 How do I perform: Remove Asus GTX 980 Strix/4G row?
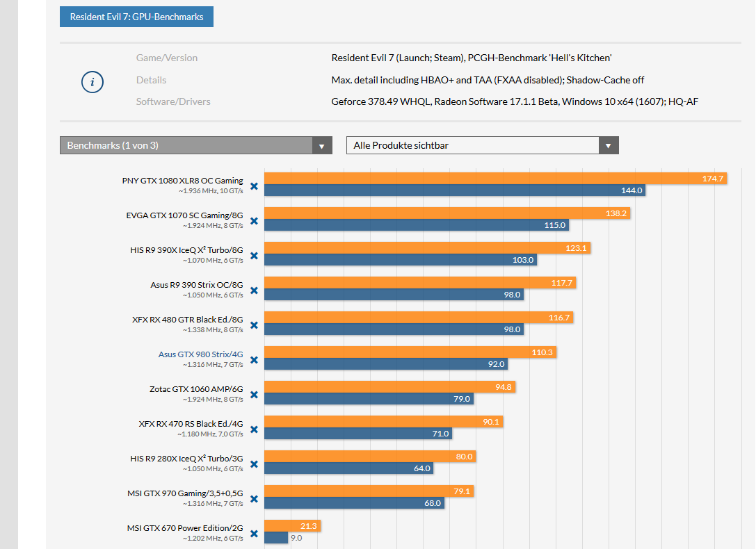(x=254, y=360)
